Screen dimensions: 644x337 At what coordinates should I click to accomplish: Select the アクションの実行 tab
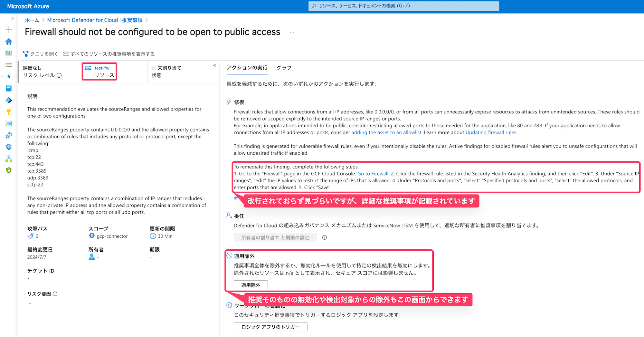(x=247, y=68)
